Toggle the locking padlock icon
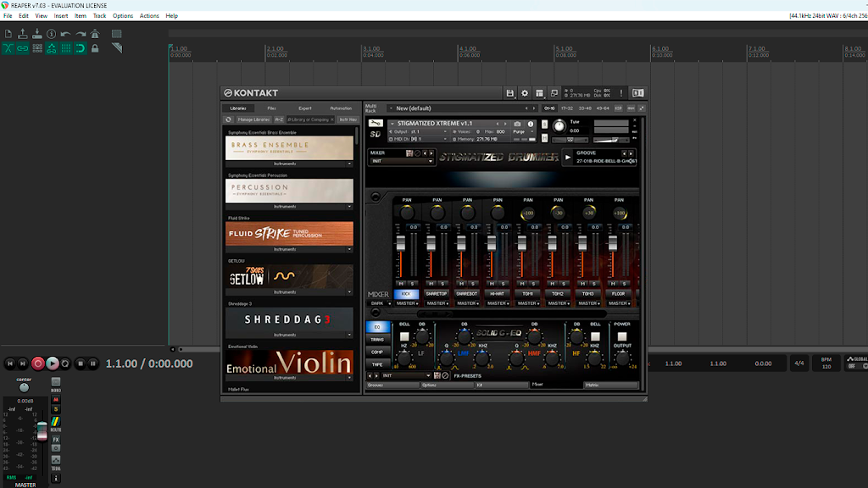 click(95, 48)
